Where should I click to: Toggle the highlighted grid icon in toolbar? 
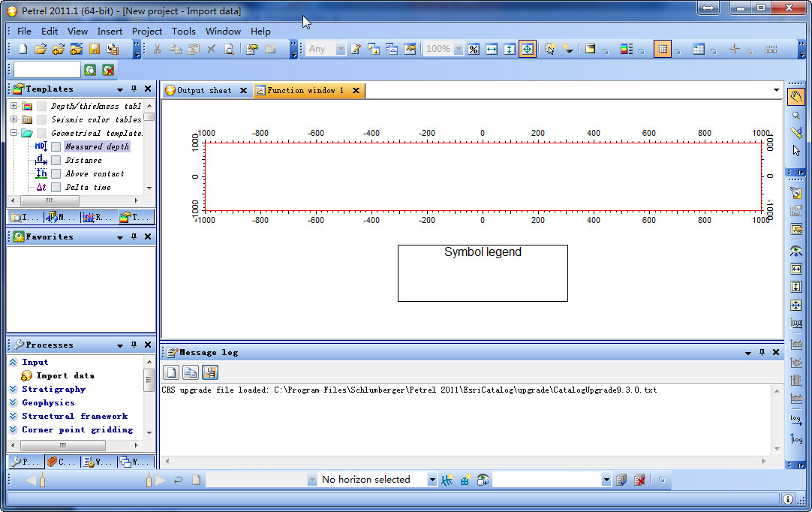(x=663, y=50)
